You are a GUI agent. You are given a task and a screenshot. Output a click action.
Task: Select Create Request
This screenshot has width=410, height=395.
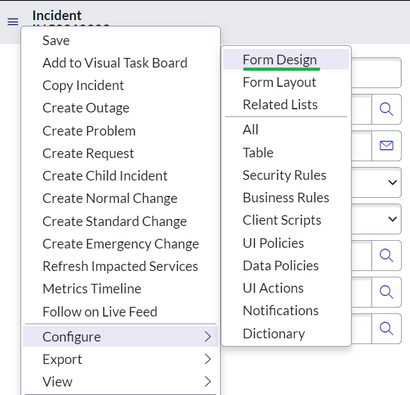click(x=88, y=153)
